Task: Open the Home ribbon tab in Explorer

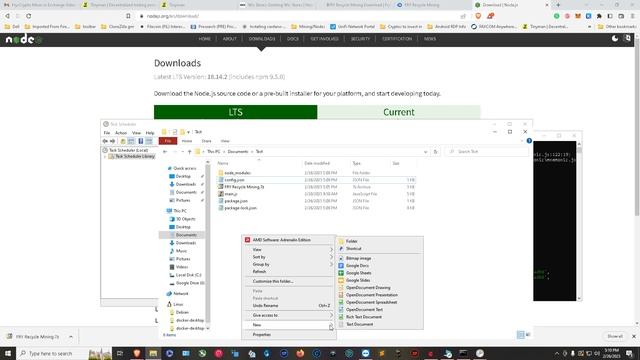Action: 187,141
